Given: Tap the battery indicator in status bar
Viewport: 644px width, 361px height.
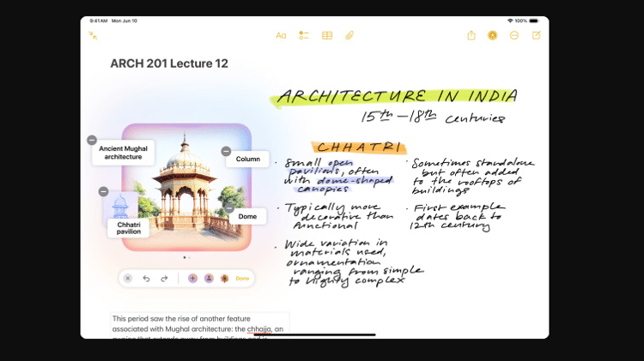Looking at the screenshot, I should point(534,21).
